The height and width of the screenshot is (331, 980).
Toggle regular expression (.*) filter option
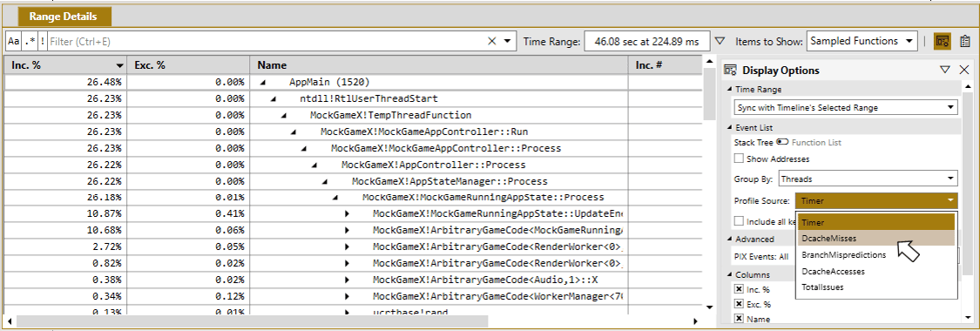(x=30, y=41)
